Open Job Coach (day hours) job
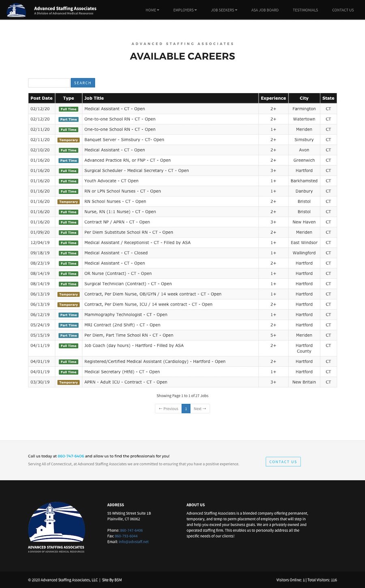 point(134,346)
